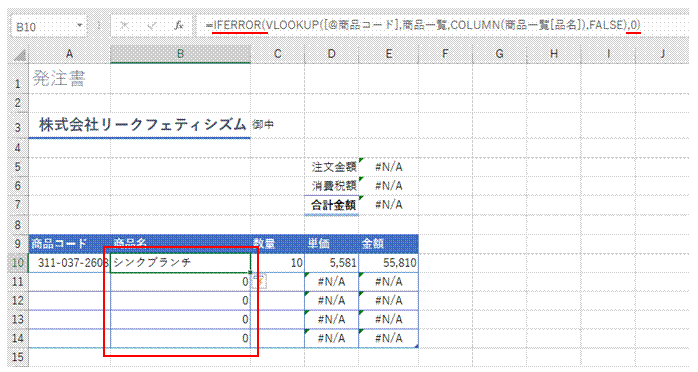Viewport: 698px width, 372px height.
Task: Click the 0 cell in row 14
Action: [180, 338]
